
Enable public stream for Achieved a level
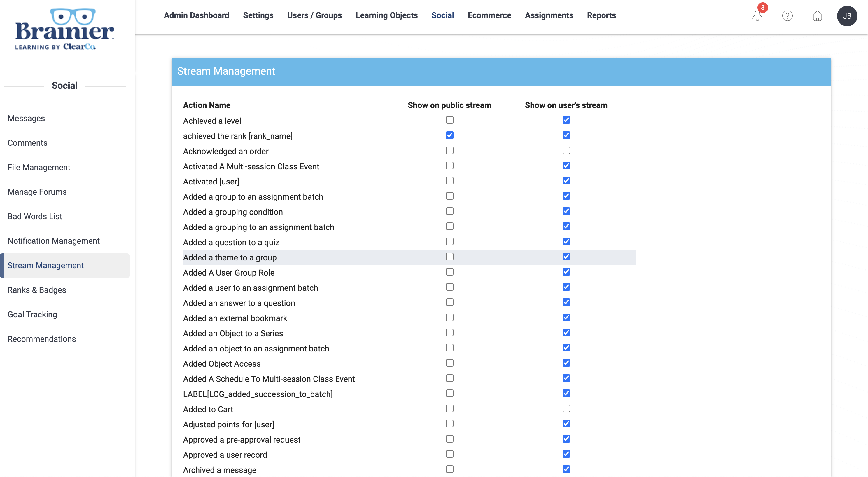tap(449, 120)
